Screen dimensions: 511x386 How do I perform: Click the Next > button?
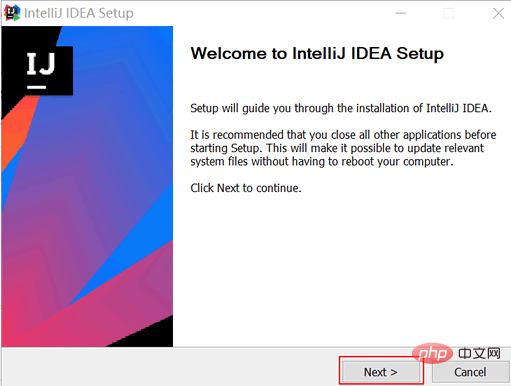pyautogui.click(x=381, y=372)
